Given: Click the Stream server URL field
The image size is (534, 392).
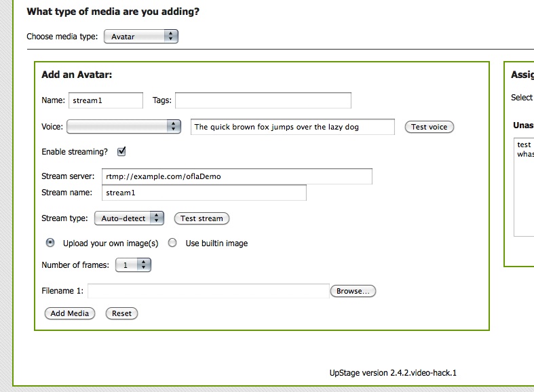Looking at the screenshot, I should point(237,176).
